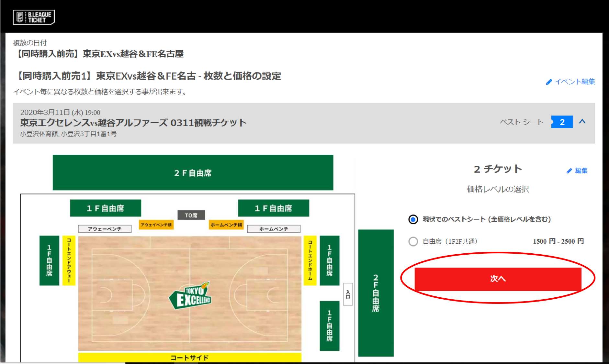
Task: Open the イベント編集 link
Action: pyautogui.click(x=575, y=82)
